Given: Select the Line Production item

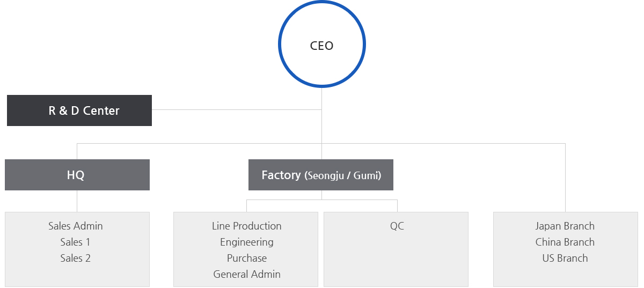Looking at the screenshot, I should pyautogui.click(x=247, y=226).
